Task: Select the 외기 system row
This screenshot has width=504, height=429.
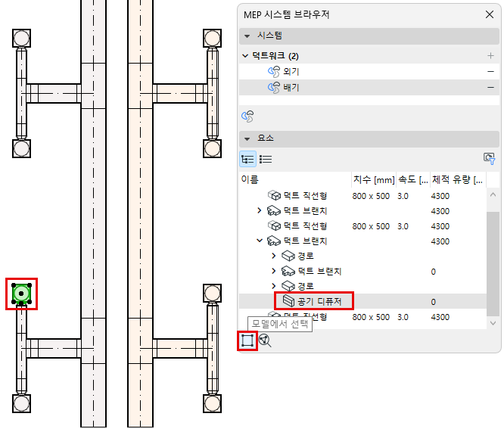Action: tap(369, 71)
